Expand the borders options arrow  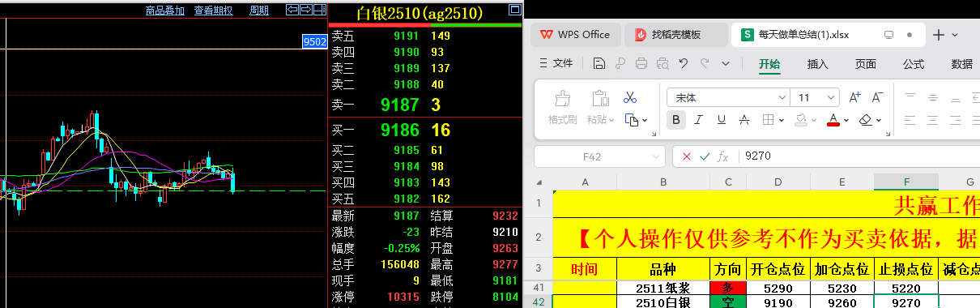(781, 121)
